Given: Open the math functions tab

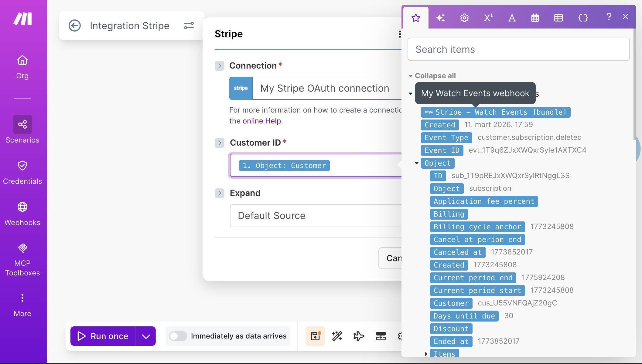Looking at the screenshot, I should pyautogui.click(x=488, y=18).
